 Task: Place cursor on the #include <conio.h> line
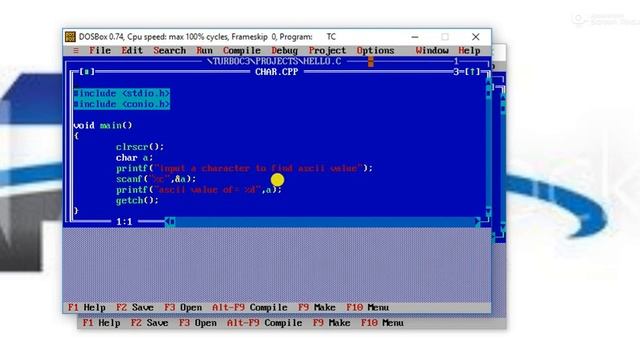point(122,104)
